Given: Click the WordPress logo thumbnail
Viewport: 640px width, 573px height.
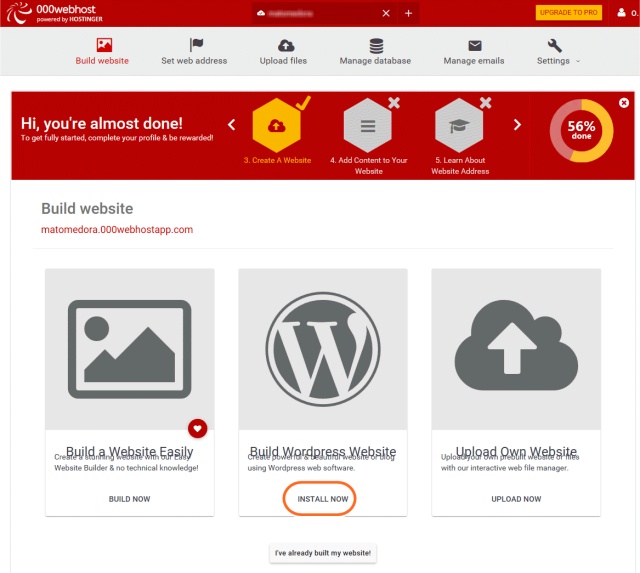Looking at the screenshot, I should pos(323,349).
